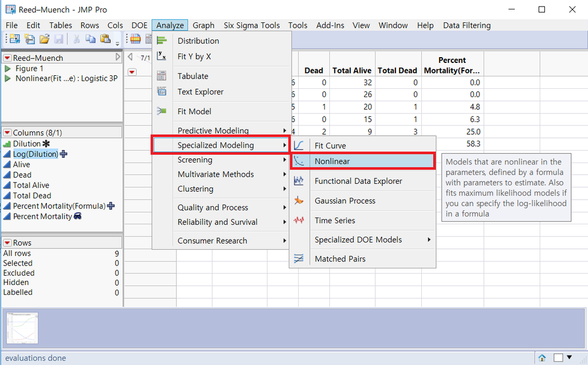This screenshot has height=365, width=588.
Task: Click the Fit Curve icon
Action: 299,145
